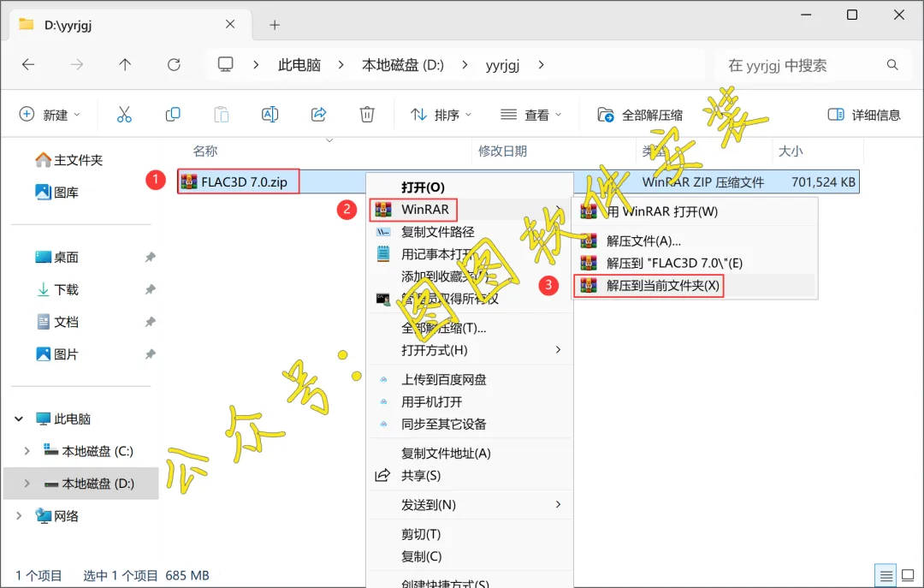The image size is (924, 588).
Task: Click the computer monitor icon in address bar
Action: [x=226, y=64]
